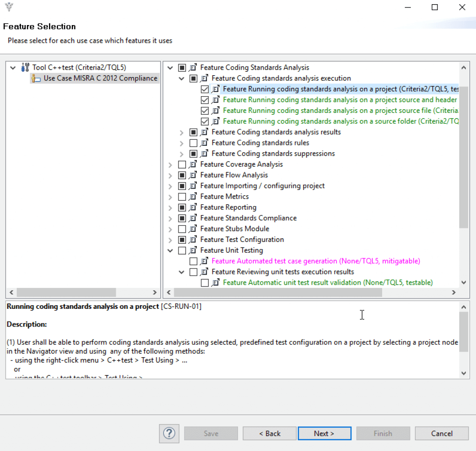
Task: Click the Feature Standards Compliance icon
Action: click(193, 218)
